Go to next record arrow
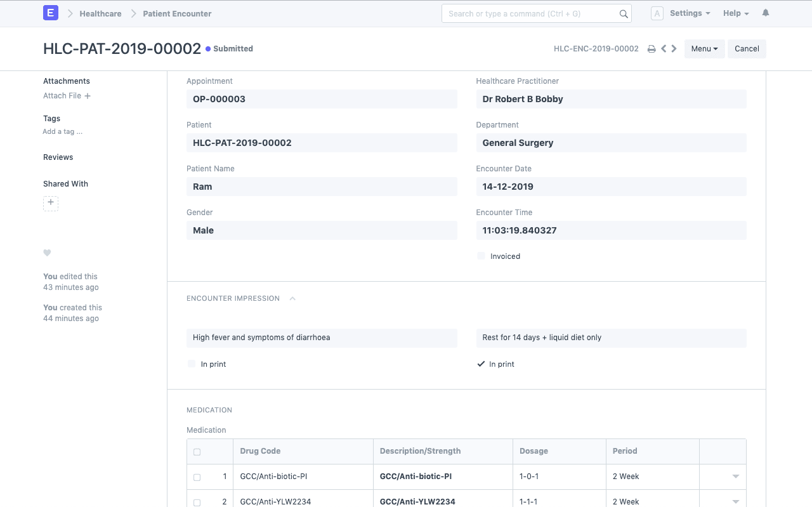 point(674,49)
